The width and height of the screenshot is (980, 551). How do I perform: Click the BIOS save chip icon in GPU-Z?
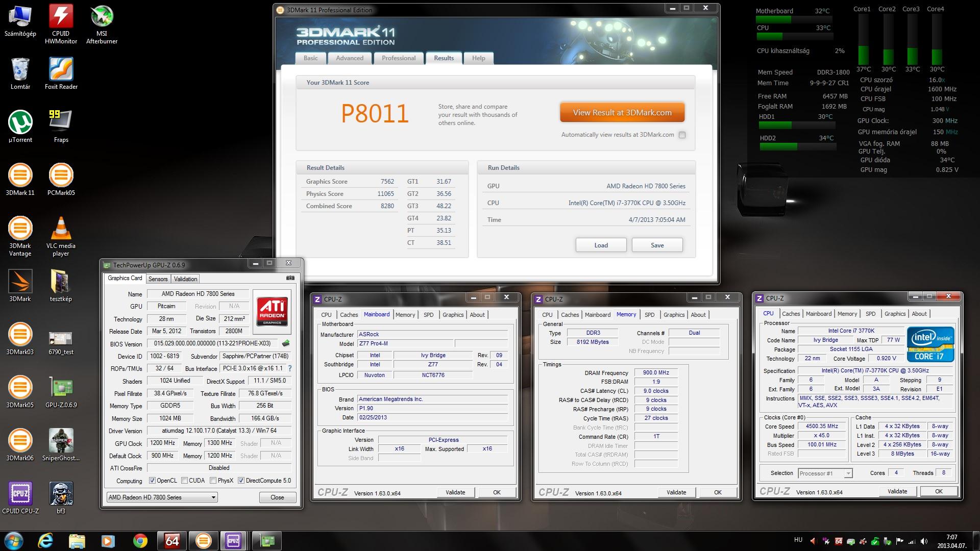point(286,343)
